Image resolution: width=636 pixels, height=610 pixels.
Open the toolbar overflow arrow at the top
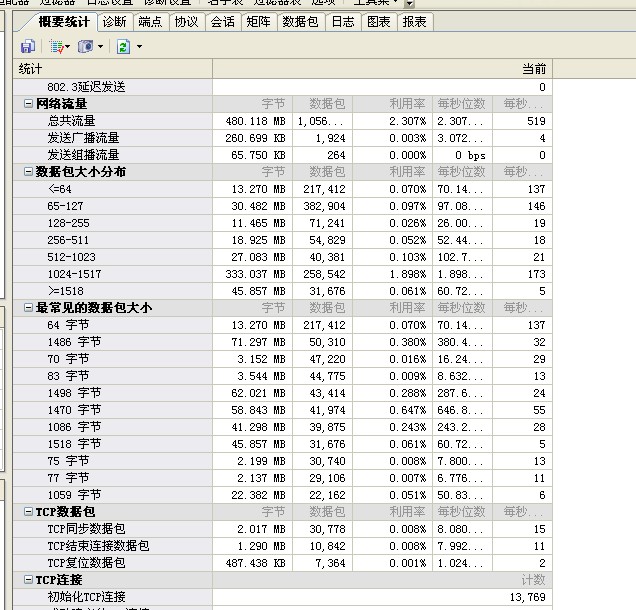409,4
